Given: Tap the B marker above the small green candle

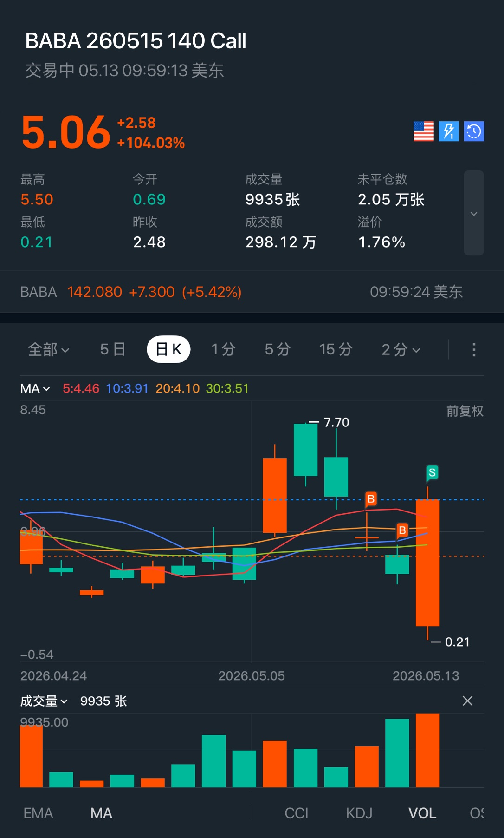Looking at the screenshot, I should point(402,530).
